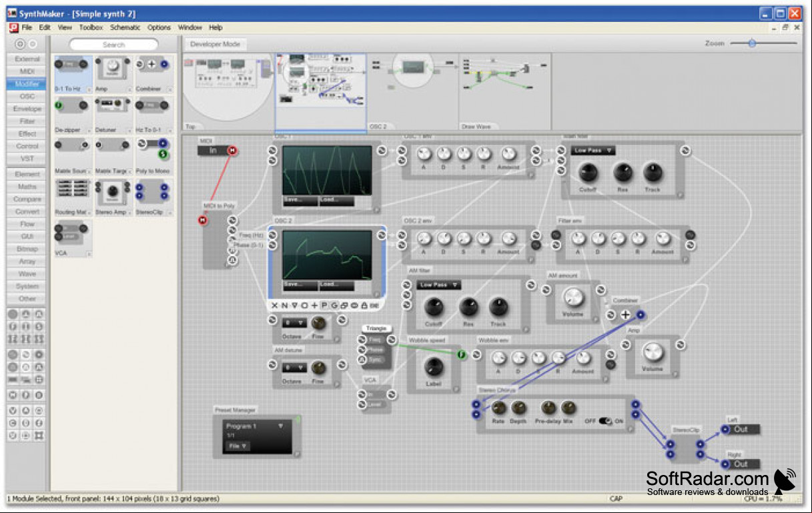This screenshot has width=812, height=513.
Task: Click the Zoom slider handle
Action: tap(752, 43)
